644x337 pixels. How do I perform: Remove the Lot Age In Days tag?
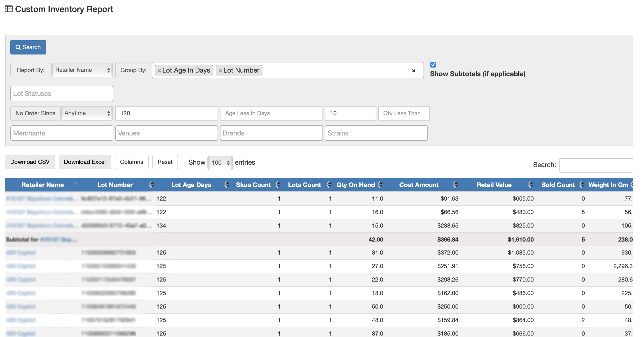159,71
